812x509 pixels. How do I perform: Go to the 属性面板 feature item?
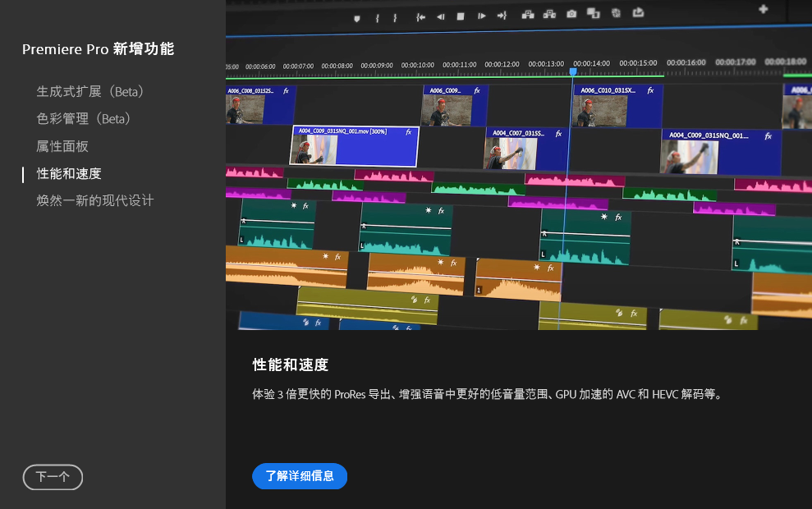pyautogui.click(x=62, y=146)
